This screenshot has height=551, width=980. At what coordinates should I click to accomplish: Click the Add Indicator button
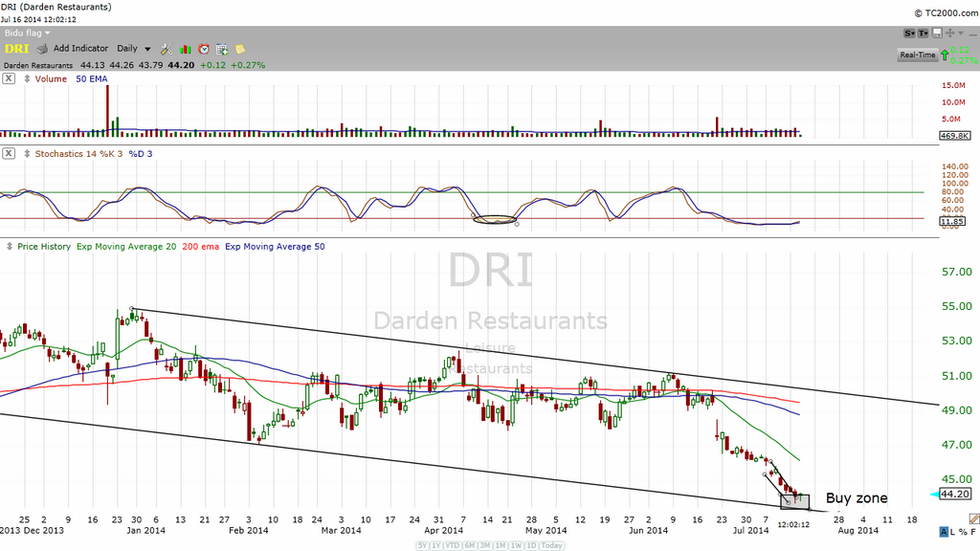[x=80, y=48]
